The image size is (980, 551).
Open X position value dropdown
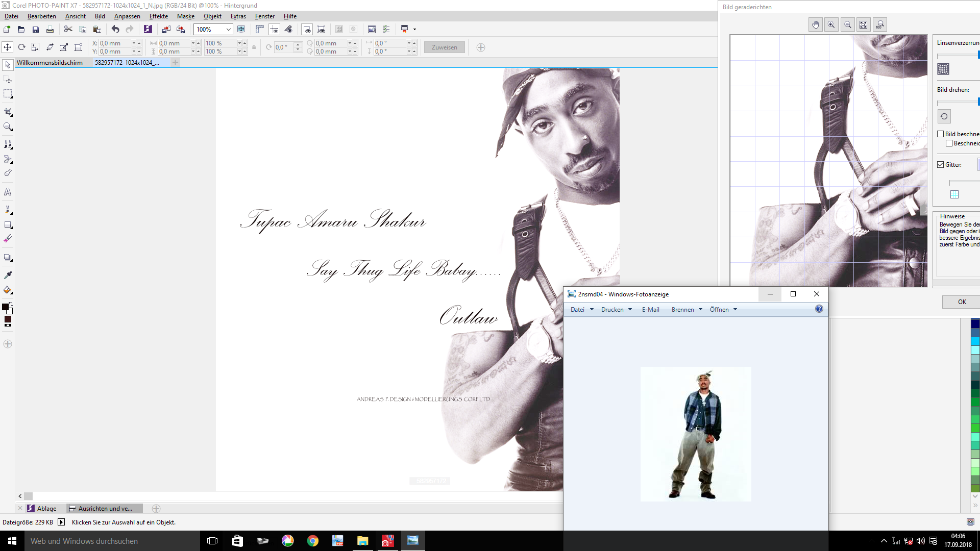(x=134, y=43)
